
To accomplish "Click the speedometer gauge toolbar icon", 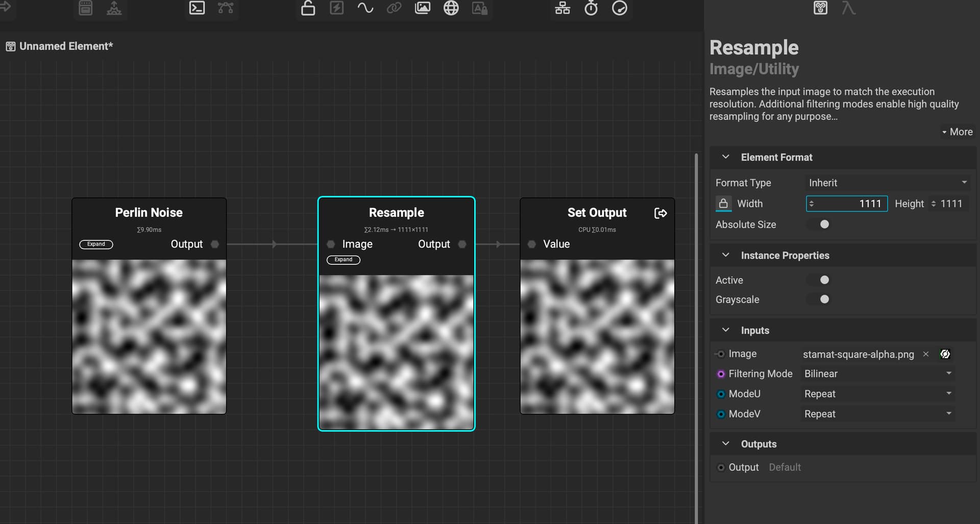I will click(x=619, y=8).
